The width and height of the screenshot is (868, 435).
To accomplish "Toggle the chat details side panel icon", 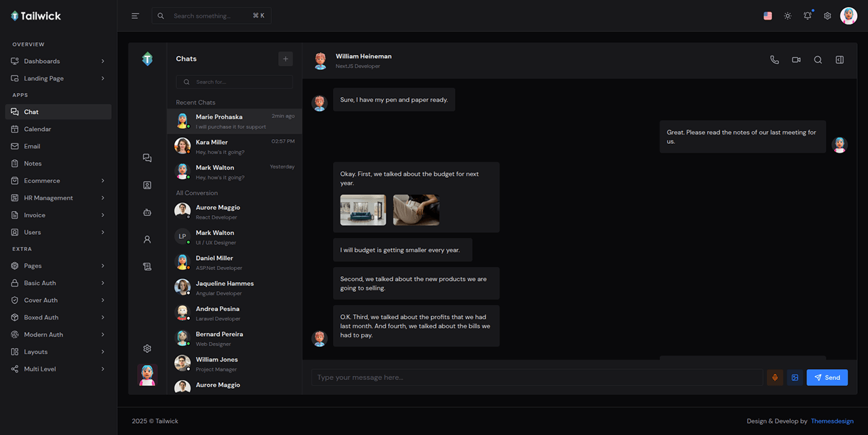I will [840, 60].
